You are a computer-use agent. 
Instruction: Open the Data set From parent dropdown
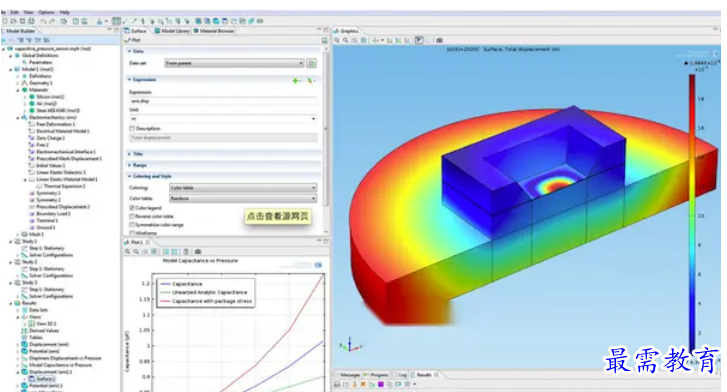[x=235, y=63]
